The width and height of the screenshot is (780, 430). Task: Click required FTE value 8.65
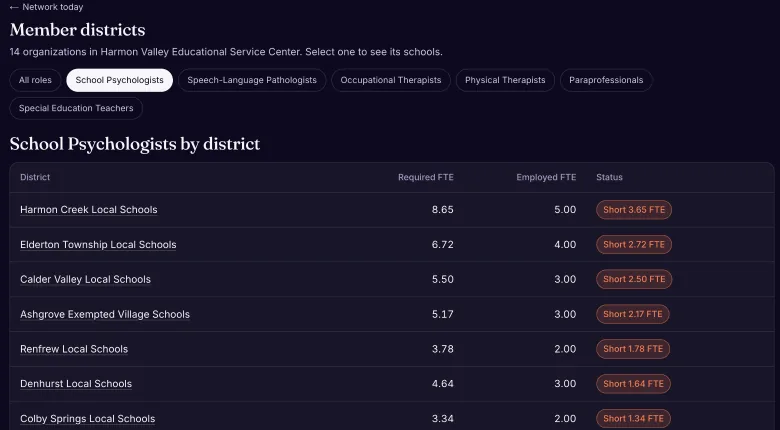[443, 210]
